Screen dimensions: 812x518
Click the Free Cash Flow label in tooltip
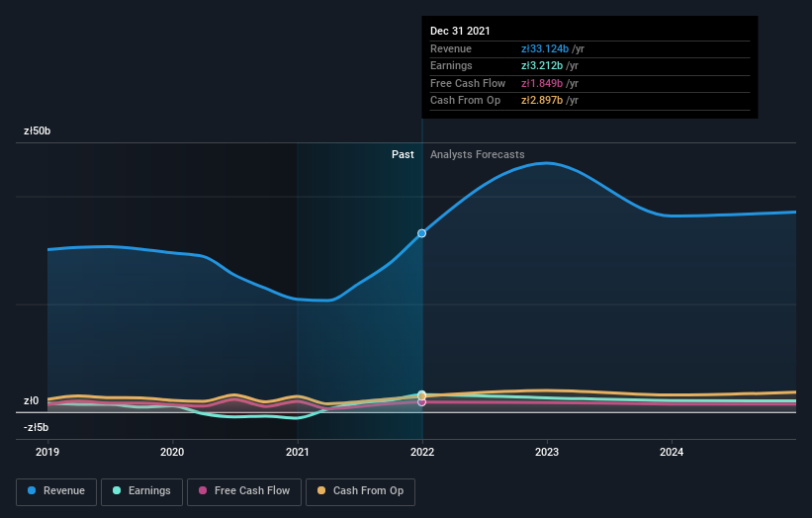(468, 83)
